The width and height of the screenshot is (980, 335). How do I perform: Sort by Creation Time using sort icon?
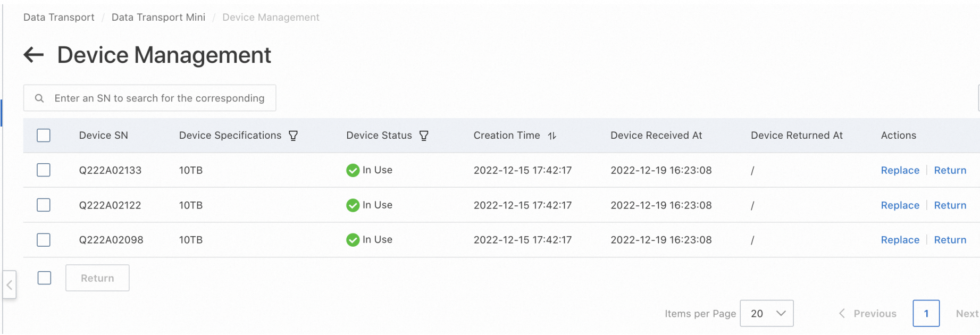pos(552,136)
